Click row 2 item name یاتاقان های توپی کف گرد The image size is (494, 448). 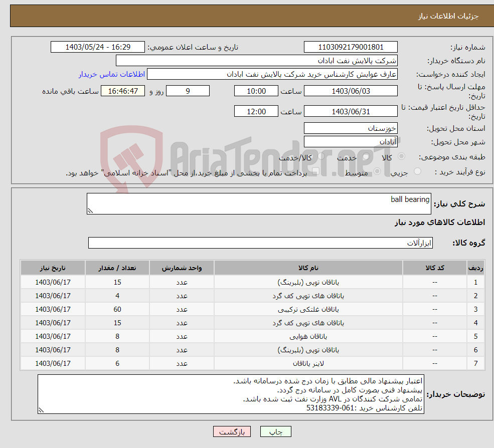point(308,296)
